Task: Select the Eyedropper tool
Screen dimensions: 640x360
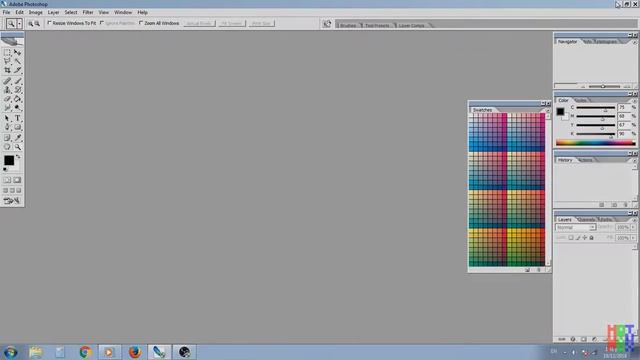Action: [18, 138]
